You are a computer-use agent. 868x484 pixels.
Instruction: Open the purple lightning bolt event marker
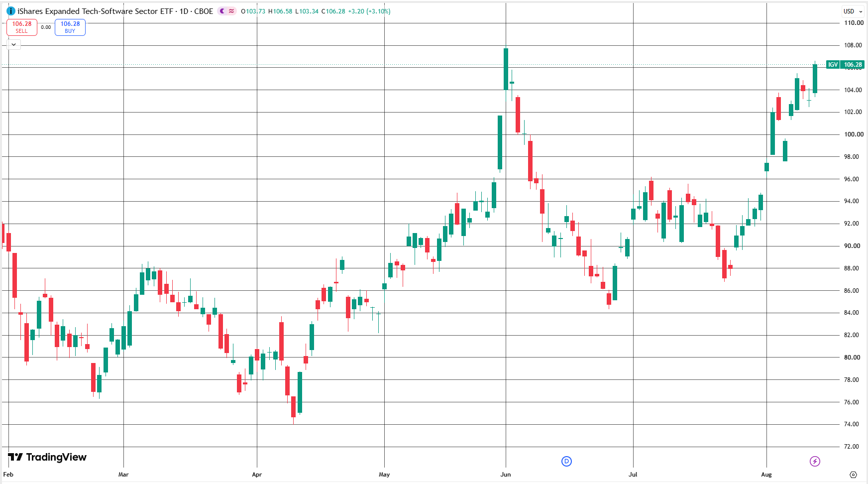815,461
